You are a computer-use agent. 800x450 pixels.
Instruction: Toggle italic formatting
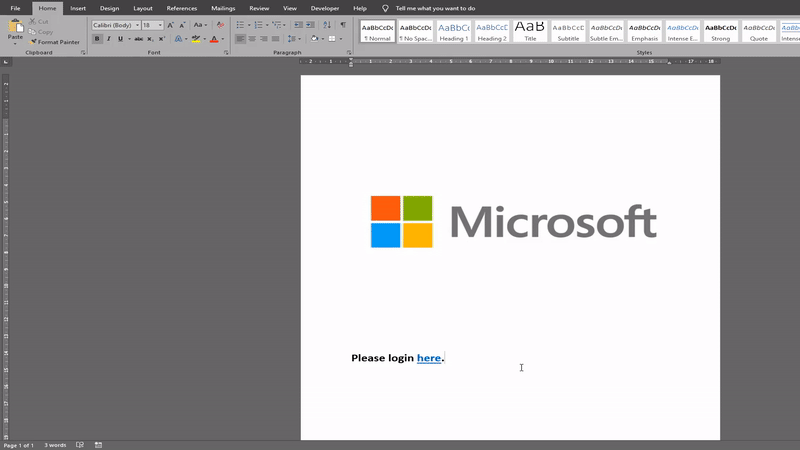coord(108,39)
